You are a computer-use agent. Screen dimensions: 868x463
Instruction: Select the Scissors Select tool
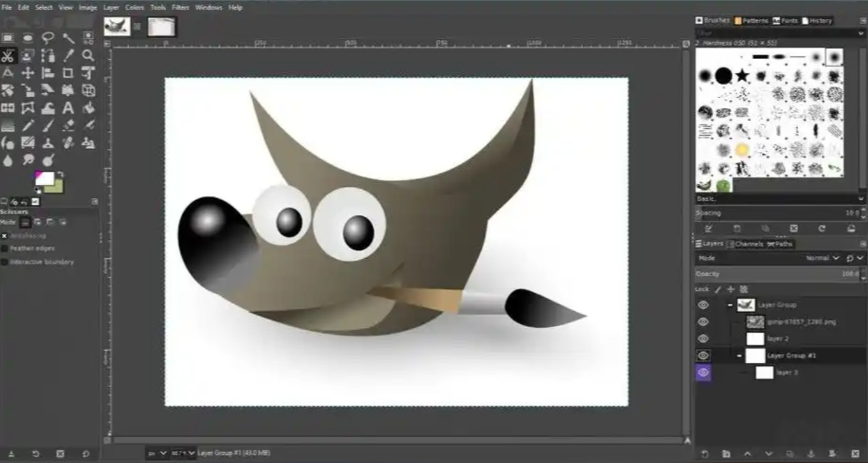pyautogui.click(x=8, y=56)
